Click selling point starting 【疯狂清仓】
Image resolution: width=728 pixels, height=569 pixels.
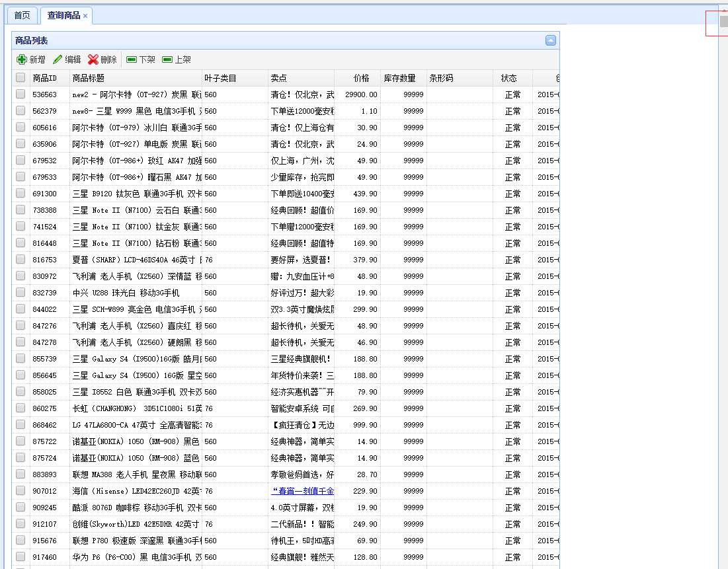coord(302,425)
